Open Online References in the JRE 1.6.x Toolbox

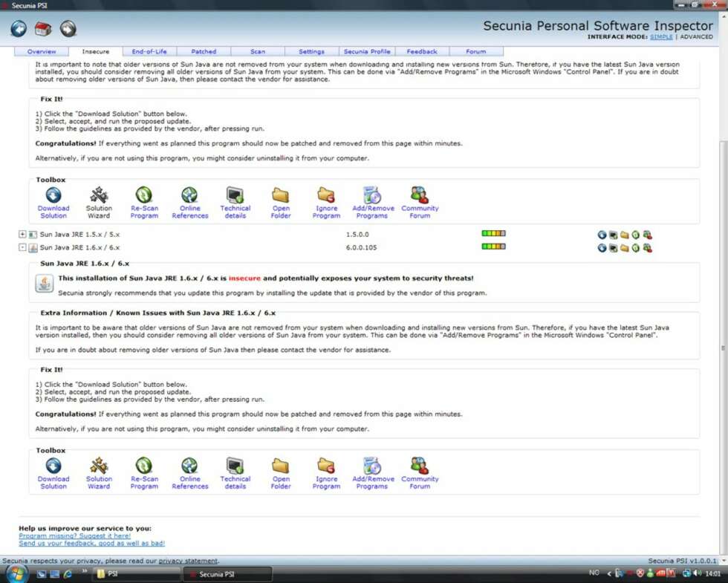190,474
